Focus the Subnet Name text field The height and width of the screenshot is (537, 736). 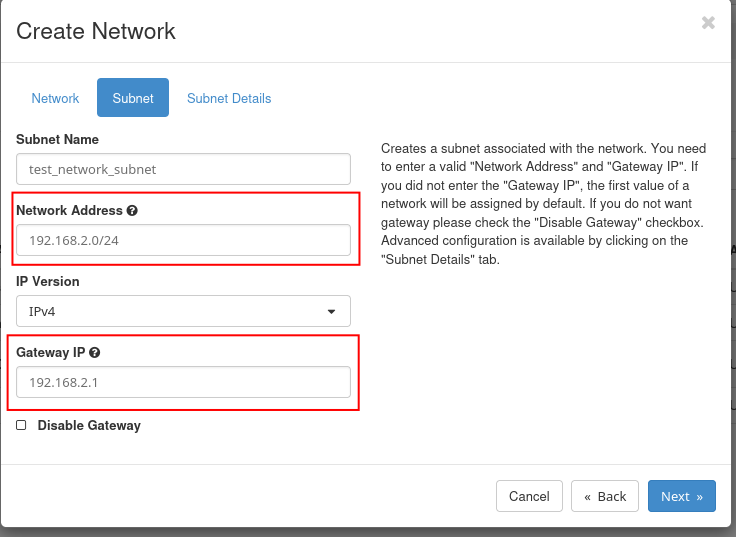tap(183, 169)
